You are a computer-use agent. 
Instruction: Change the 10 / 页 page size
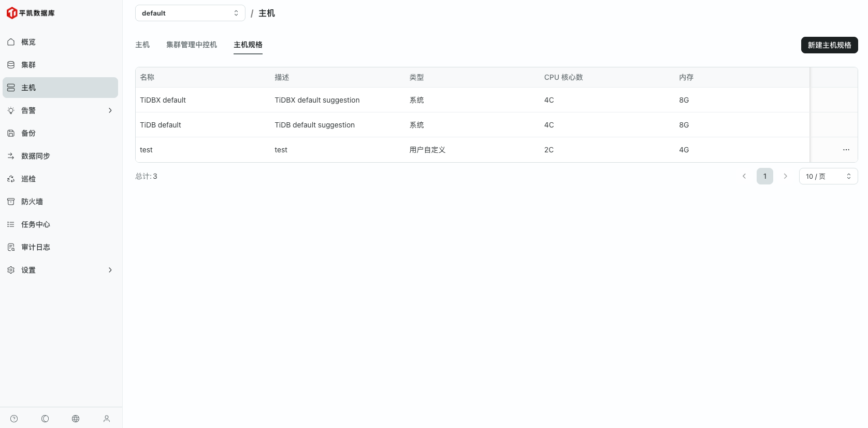pyautogui.click(x=828, y=176)
